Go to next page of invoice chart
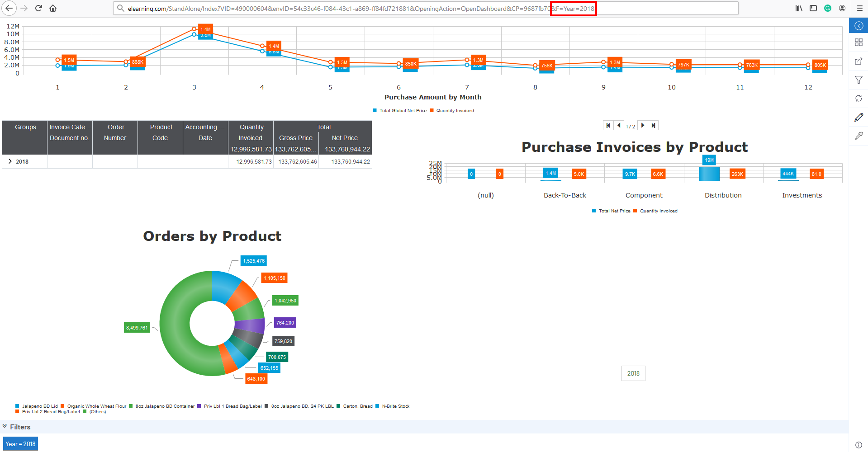 tap(642, 126)
